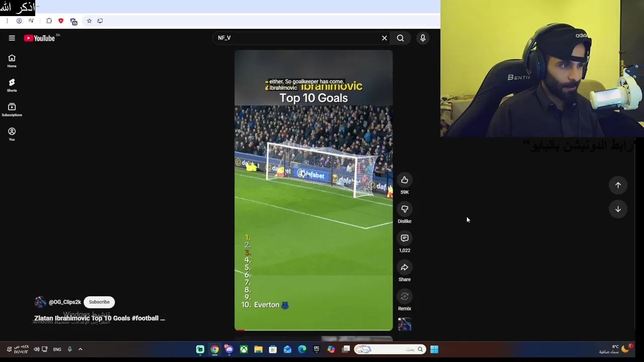Open the sound thumbnail below Remix
Viewport: 644px width, 362px height.
[x=405, y=324]
